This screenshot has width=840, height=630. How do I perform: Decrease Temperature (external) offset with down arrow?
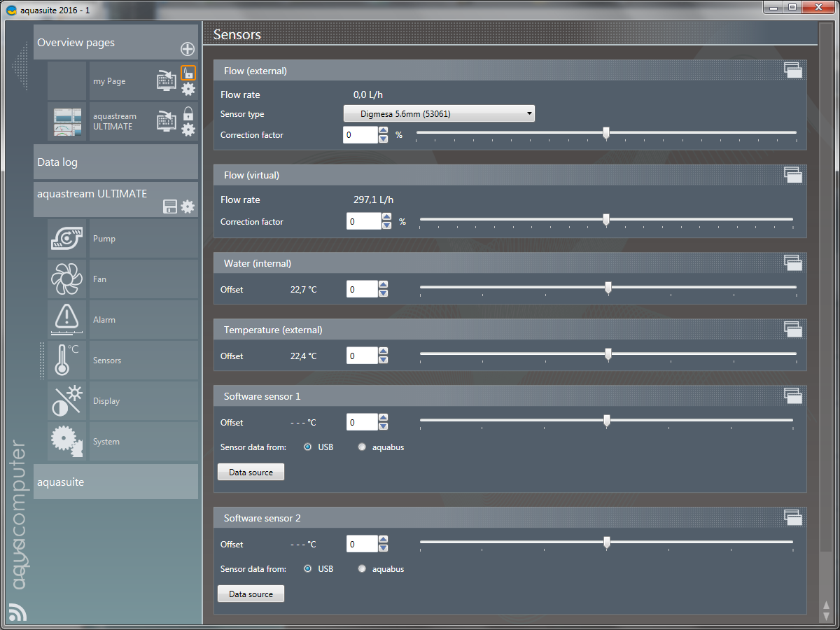click(383, 360)
